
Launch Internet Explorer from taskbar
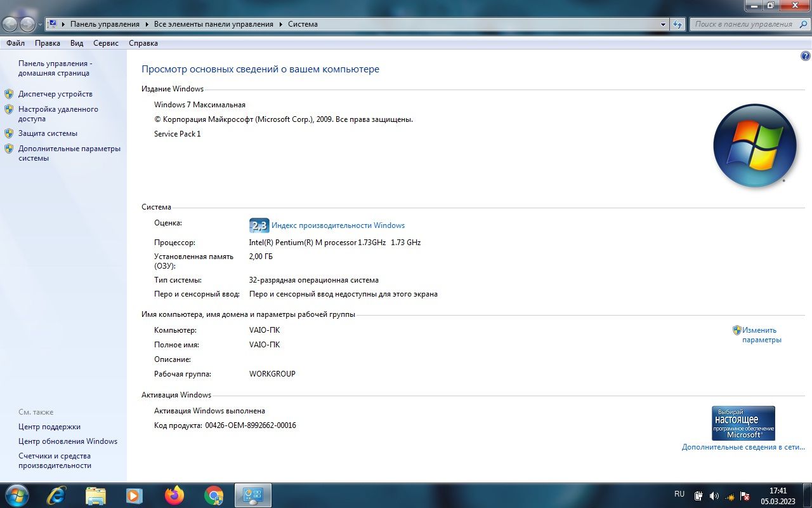point(56,495)
